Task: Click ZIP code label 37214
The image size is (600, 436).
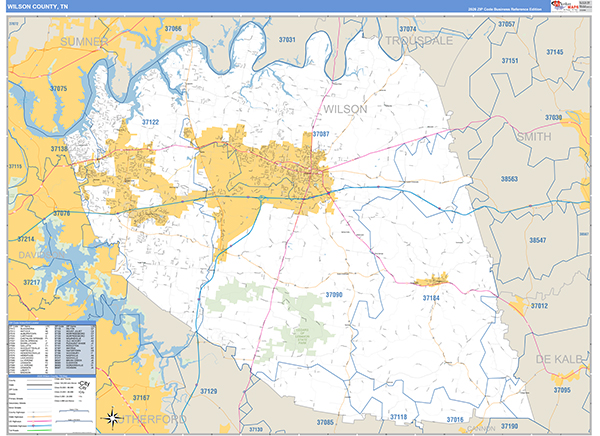Action: point(26,239)
